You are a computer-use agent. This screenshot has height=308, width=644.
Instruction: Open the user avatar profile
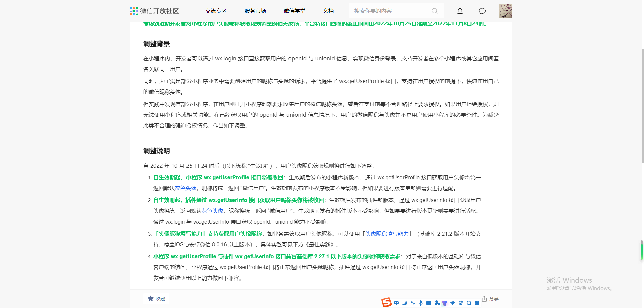pos(505,11)
